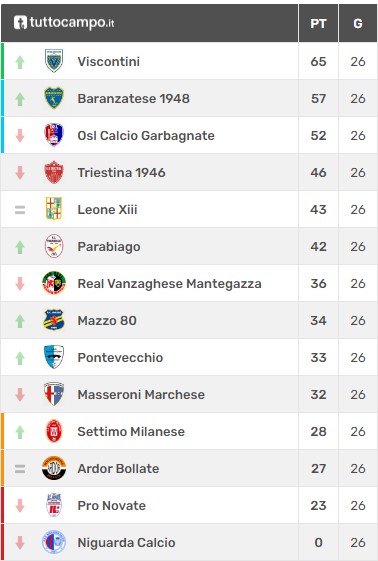This screenshot has height=561, width=378.
Task: Click the Pro Novate team name
Action: 112,506
